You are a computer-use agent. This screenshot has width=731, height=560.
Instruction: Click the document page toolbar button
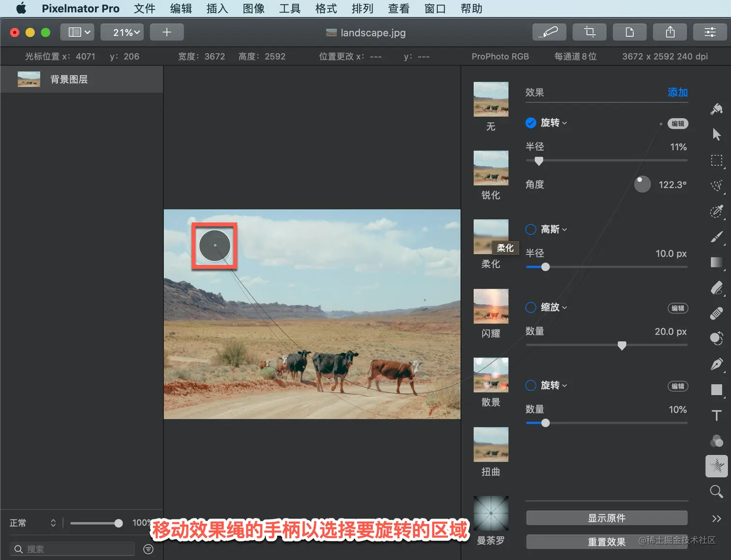(629, 32)
